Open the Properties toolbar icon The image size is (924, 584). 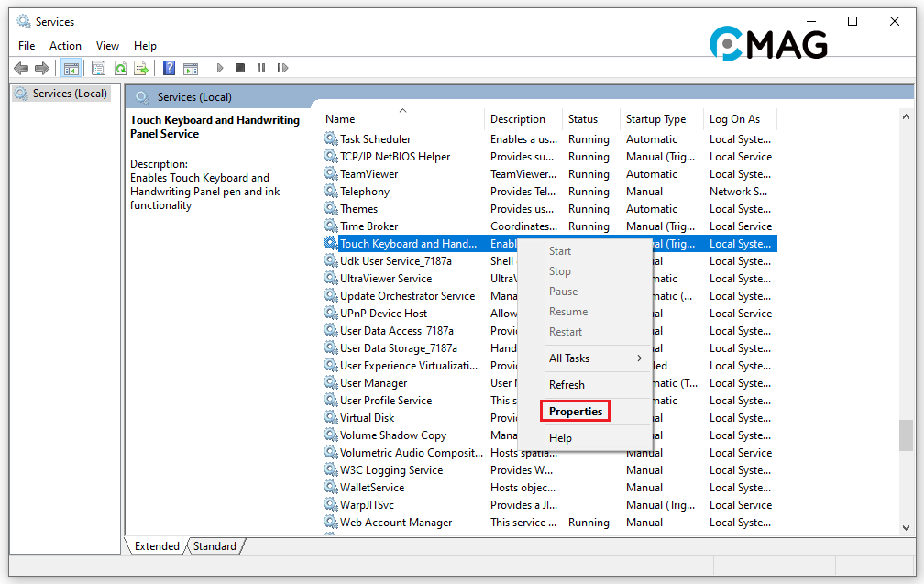click(98, 67)
